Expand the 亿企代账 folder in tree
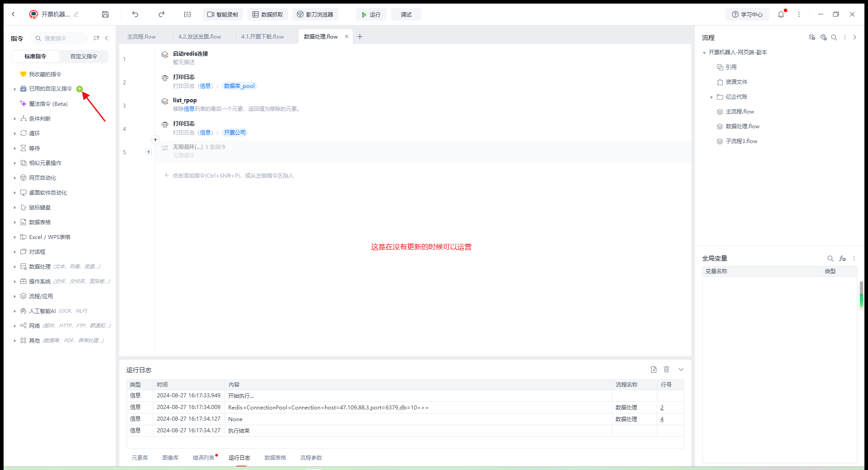The image size is (868, 470). (712, 97)
